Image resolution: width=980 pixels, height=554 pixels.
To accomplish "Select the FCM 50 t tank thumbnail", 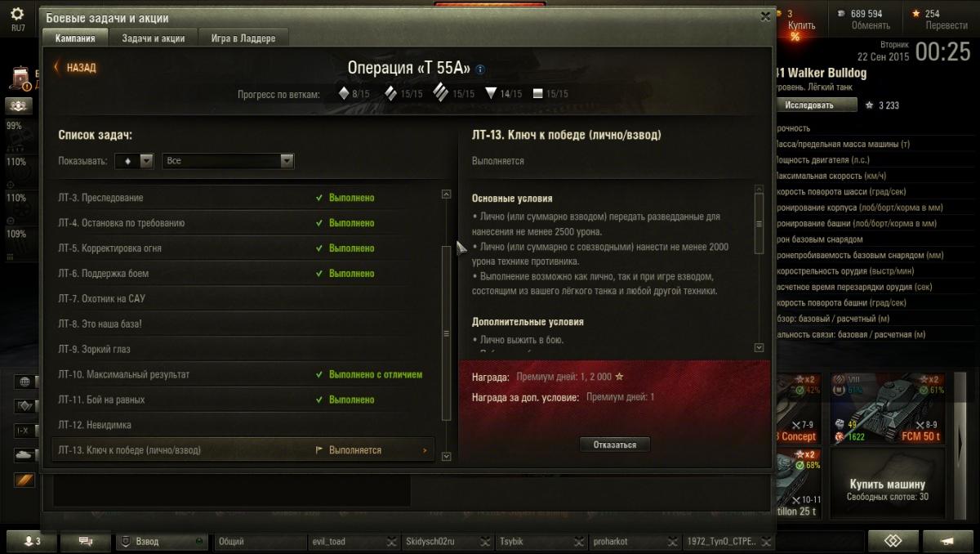I will [888, 409].
